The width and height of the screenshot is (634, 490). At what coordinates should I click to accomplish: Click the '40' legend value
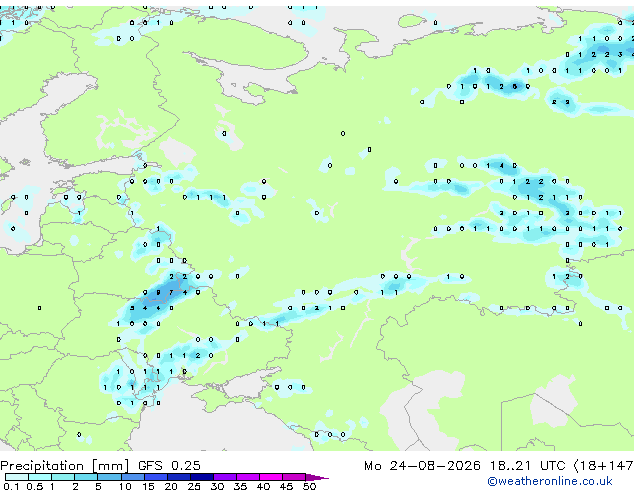tap(263, 486)
